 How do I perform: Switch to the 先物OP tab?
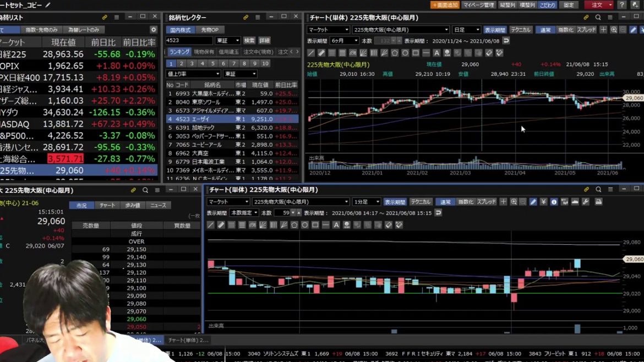click(x=210, y=30)
